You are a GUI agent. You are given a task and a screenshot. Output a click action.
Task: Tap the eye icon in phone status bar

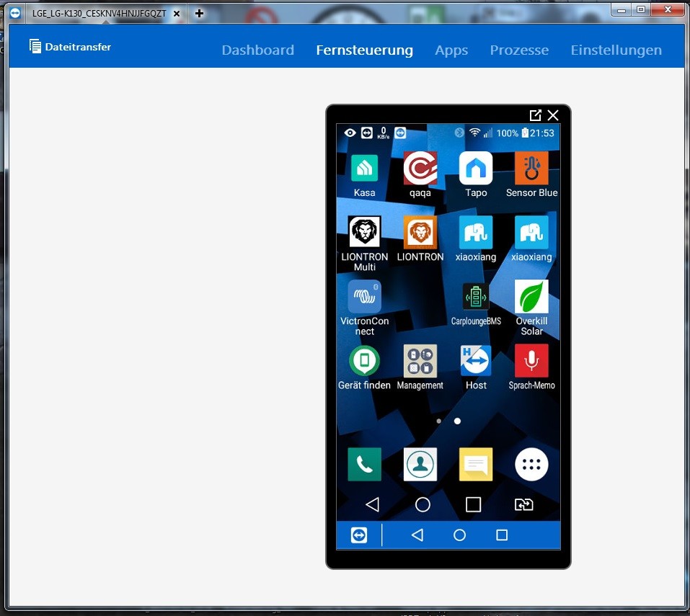(x=350, y=133)
